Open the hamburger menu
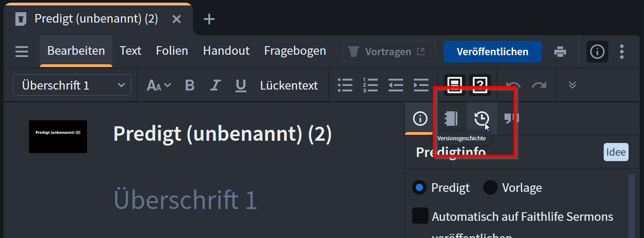The width and height of the screenshot is (644, 238). [22, 52]
